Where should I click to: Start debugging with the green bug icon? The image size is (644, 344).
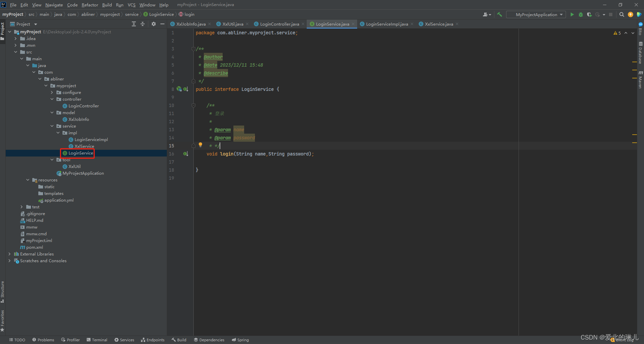tap(581, 14)
